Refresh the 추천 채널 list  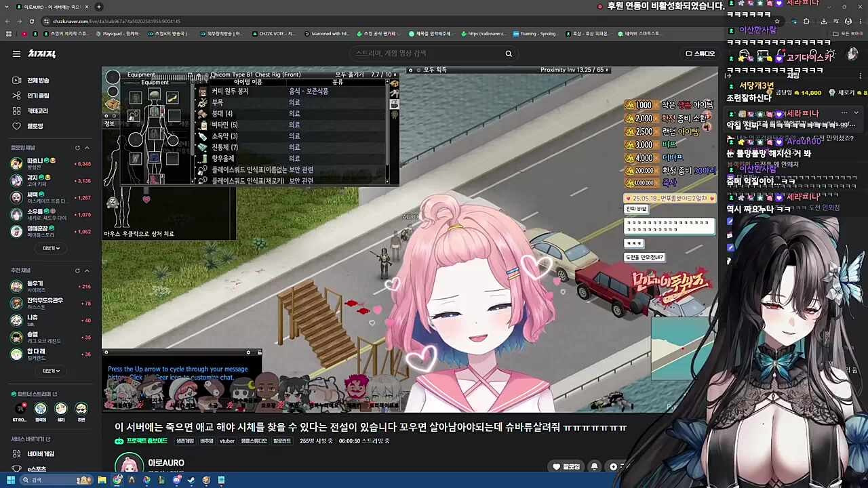pyautogui.click(x=77, y=270)
